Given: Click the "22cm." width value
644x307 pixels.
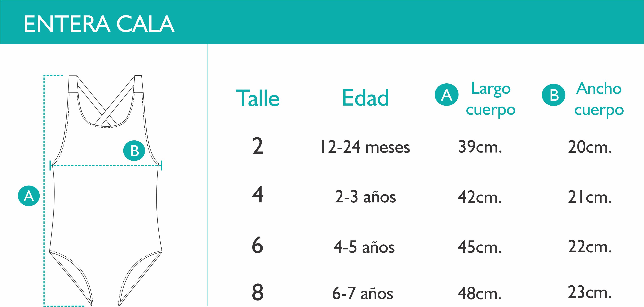Looking at the screenshot, I should 590,247.
